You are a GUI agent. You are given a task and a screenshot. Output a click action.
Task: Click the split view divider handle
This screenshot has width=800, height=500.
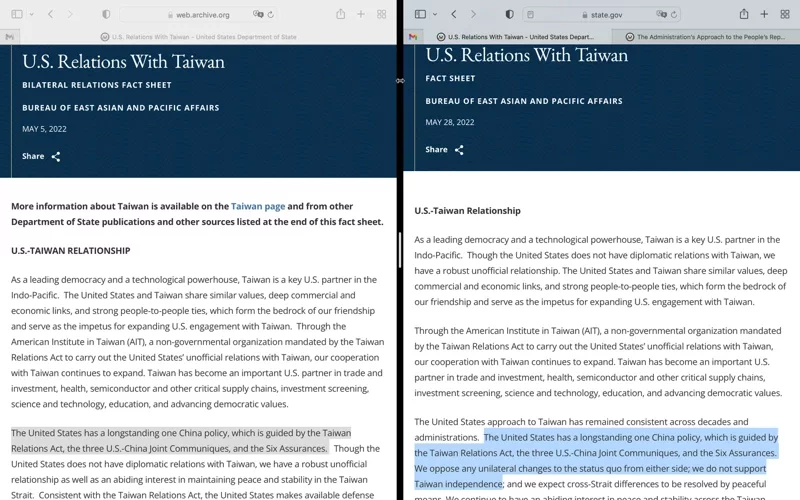point(400,250)
